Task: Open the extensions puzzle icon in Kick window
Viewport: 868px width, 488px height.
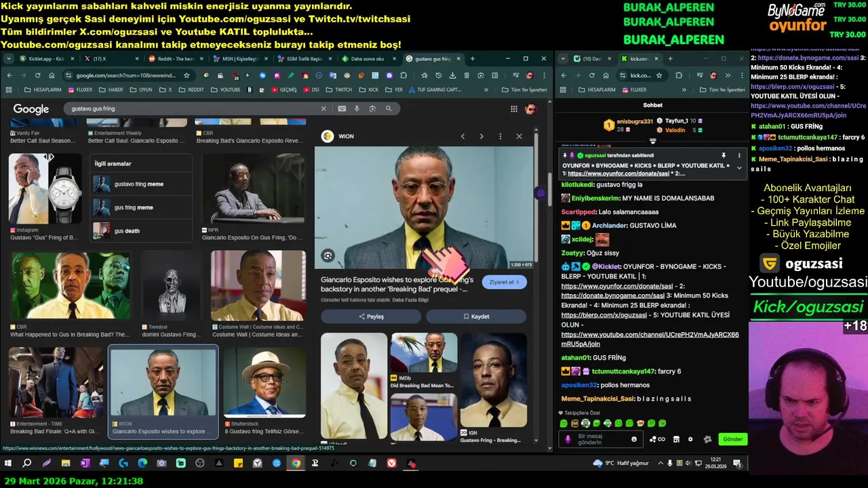Action: tap(679, 75)
